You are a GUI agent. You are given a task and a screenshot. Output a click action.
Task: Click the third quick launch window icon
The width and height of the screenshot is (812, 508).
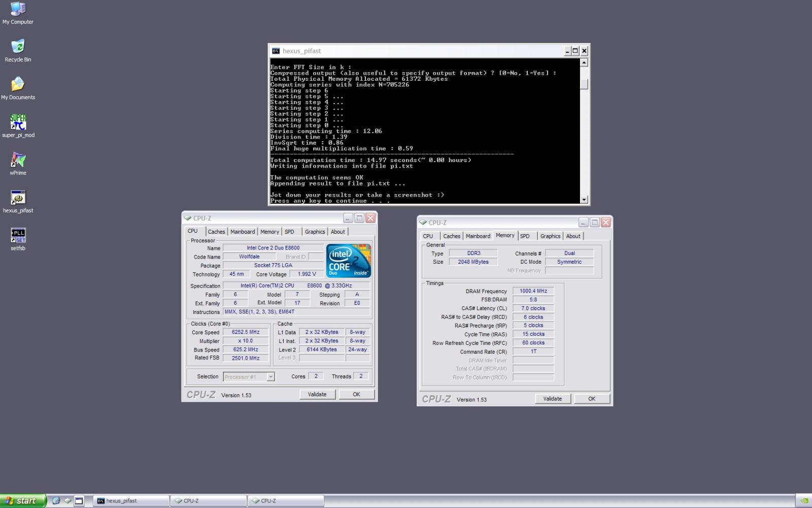(79, 500)
